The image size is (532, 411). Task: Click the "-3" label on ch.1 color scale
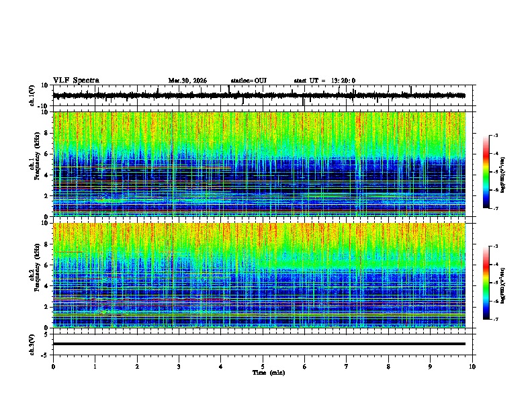496,135
